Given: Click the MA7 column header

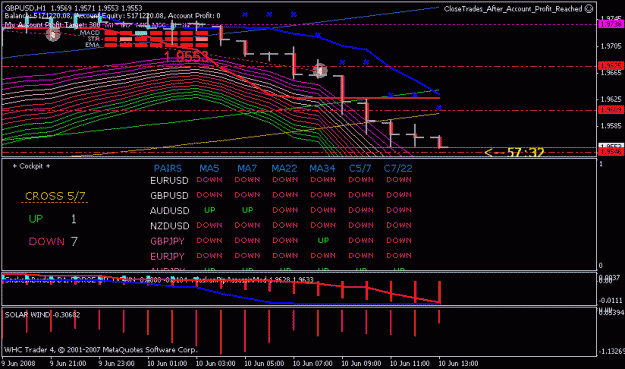Looking at the screenshot, I should click(247, 169).
